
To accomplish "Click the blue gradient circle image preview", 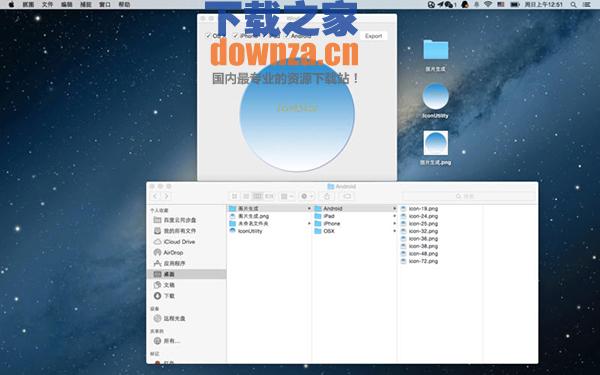I will 297,115.
